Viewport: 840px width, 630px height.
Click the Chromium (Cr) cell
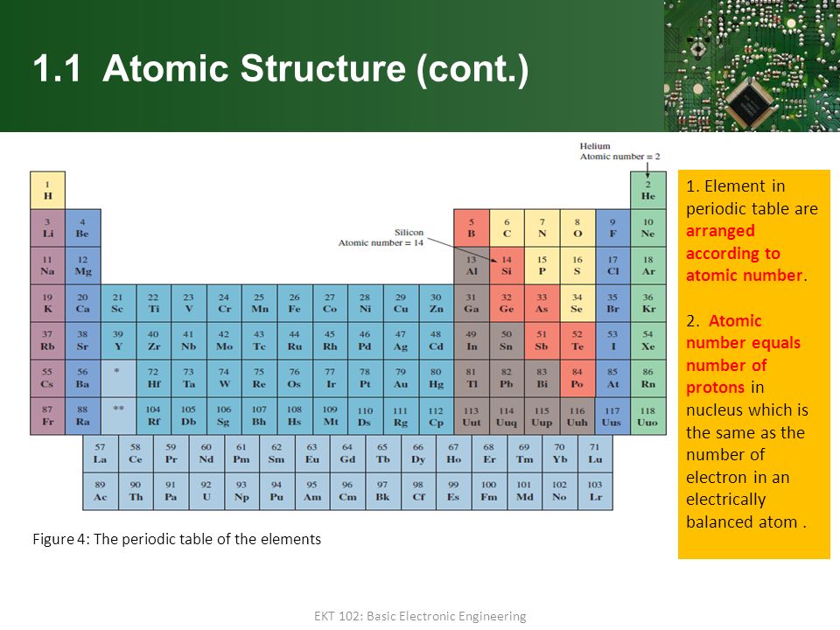[x=224, y=304]
